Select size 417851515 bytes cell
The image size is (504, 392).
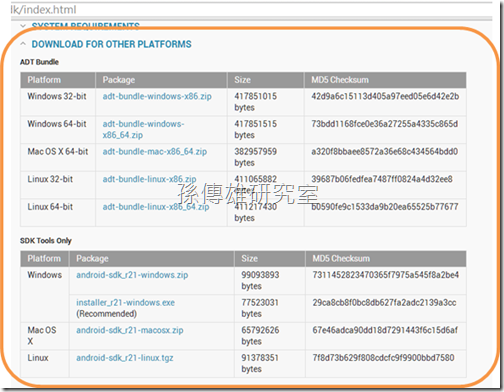click(266, 130)
